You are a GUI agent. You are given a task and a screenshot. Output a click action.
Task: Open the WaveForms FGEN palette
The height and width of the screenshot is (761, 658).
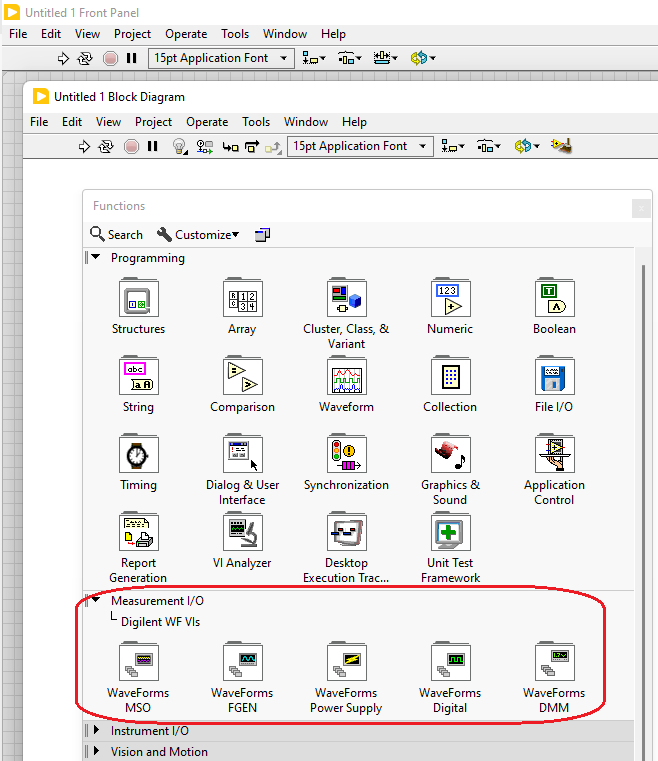[242, 663]
